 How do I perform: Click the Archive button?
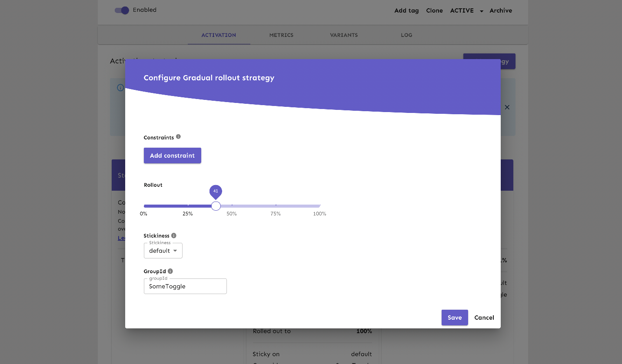pyautogui.click(x=501, y=10)
